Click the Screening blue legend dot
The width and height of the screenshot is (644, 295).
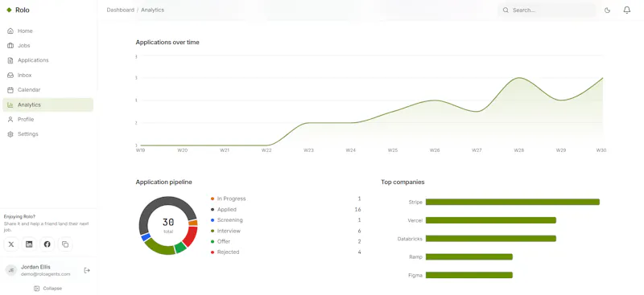click(213, 220)
